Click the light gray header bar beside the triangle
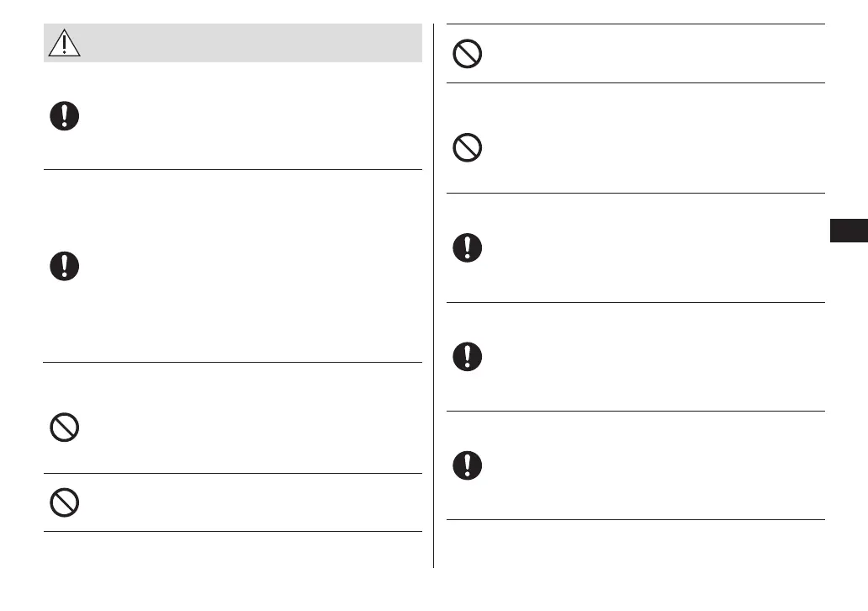Image resolution: width=868 pixels, height=611 pixels. (x=252, y=43)
